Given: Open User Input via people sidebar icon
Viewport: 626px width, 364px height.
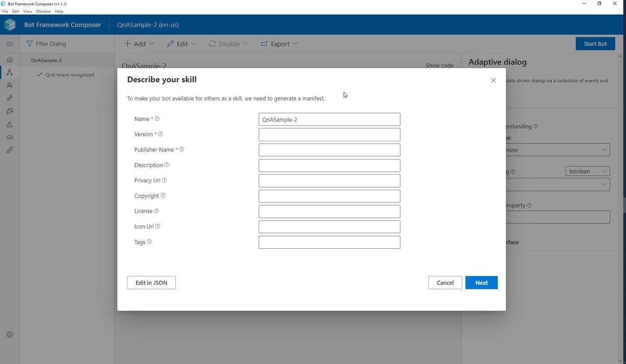Looking at the screenshot, I should point(9,98).
